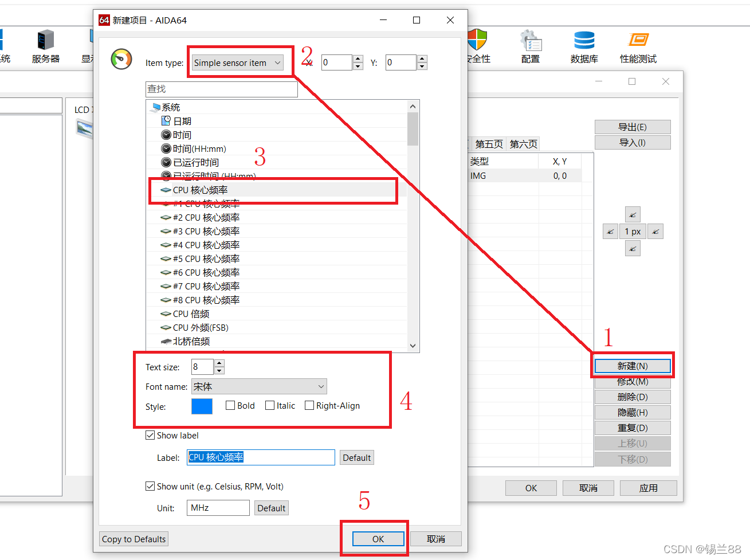Click the 删除(D) button
The height and width of the screenshot is (560, 750).
(x=633, y=397)
